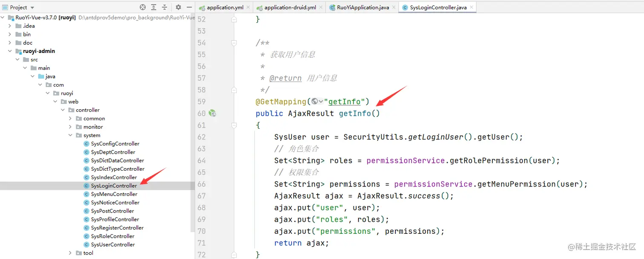Select SysDictTypeController class
Viewport: 644px width, 259px height.
click(118, 169)
